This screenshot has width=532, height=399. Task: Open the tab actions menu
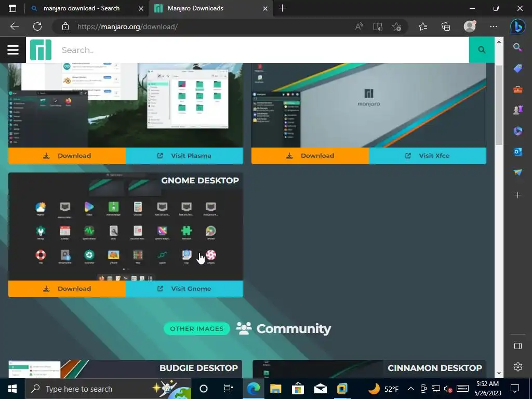point(12,8)
